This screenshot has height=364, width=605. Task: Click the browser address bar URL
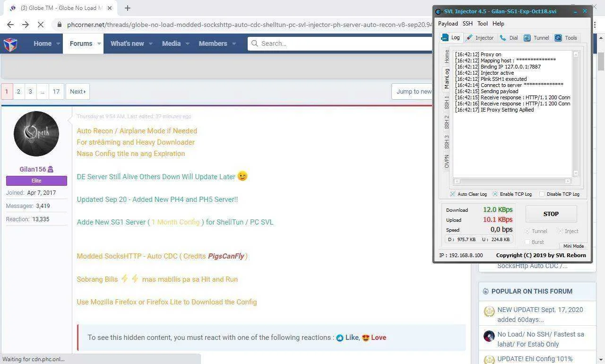pos(250,25)
